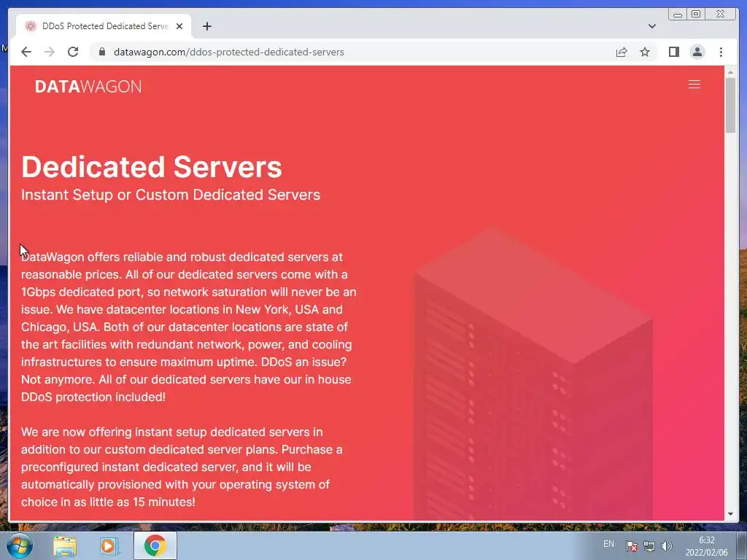Image resolution: width=747 pixels, height=560 pixels.
Task: Open the volume speaker tray icon
Action: (667, 546)
